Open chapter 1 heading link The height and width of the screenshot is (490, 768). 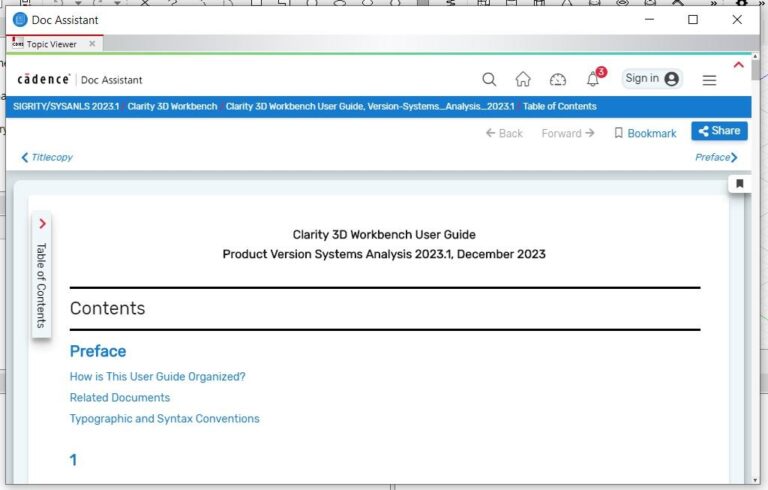pos(73,460)
